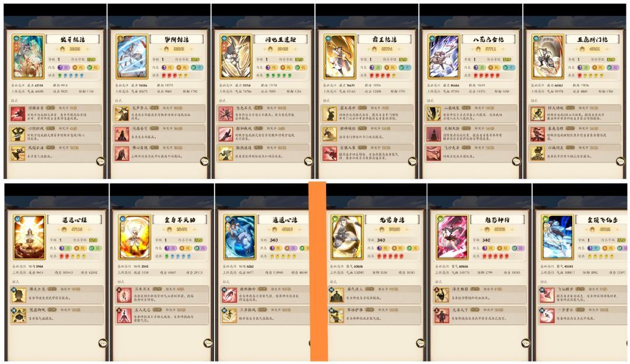Open the chat bubble on 霸王枪法 panel
The image size is (630, 364).
click(x=412, y=161)
